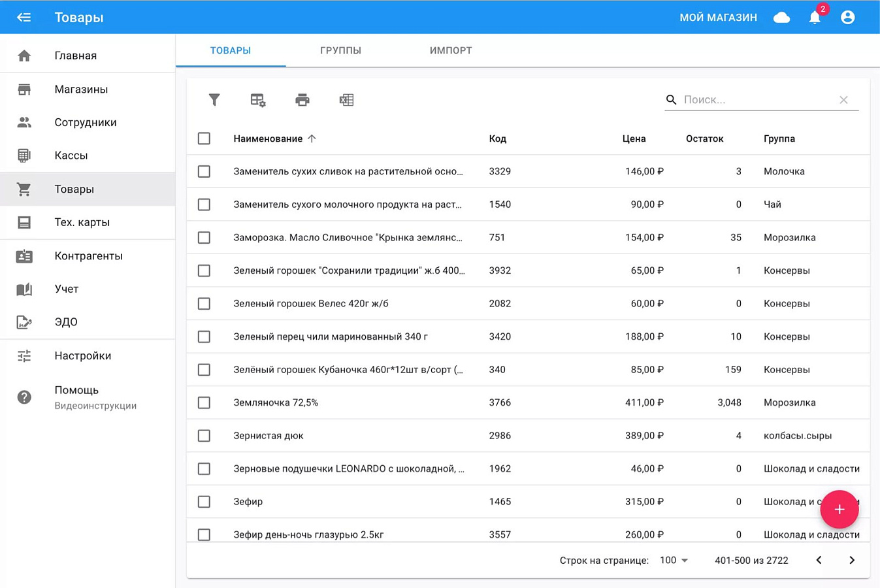Viewport: 880px width, 588px height.
Task: Tick the select-all checkbox in header
Action: point(204,139)
